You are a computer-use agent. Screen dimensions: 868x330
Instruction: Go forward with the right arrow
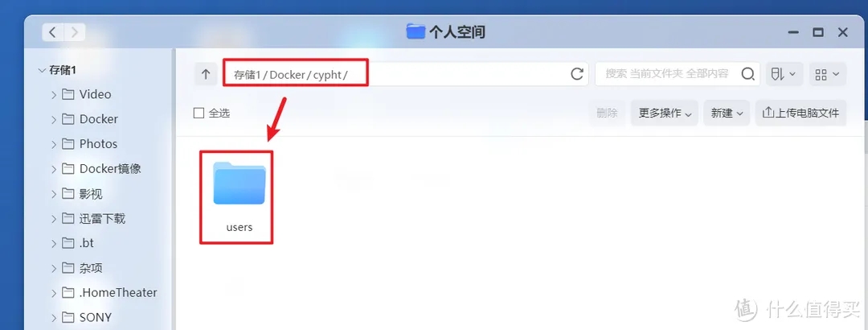(x=75, y=32)
